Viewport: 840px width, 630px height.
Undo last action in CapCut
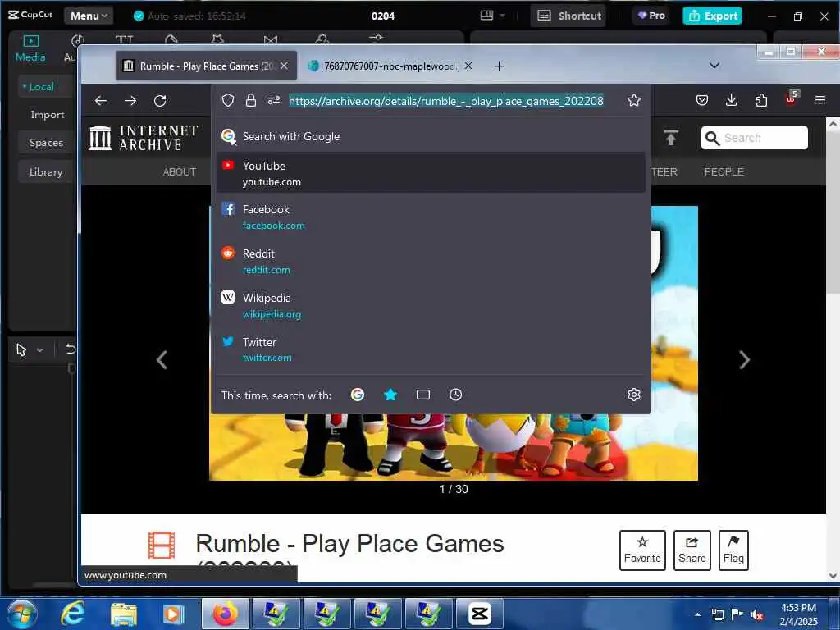point(71,349)
